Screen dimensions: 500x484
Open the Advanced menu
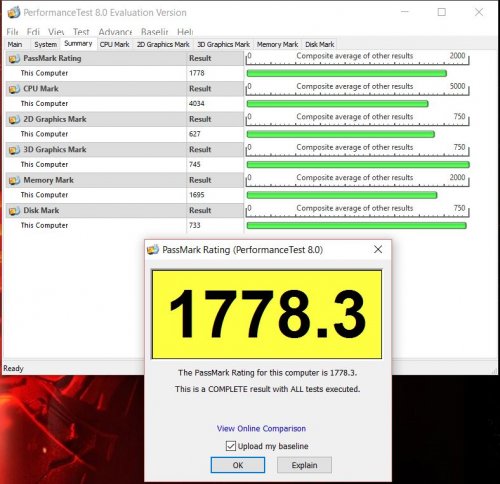coord(115,32)
